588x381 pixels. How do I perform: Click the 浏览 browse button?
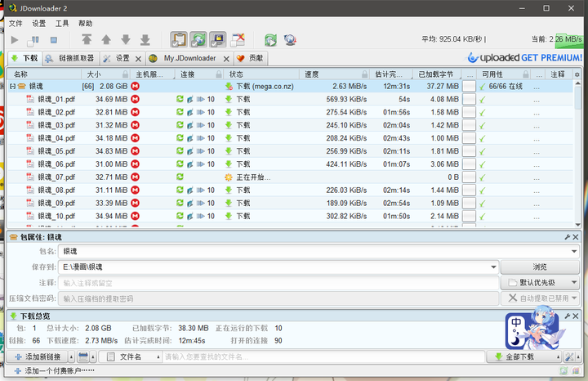click(539, 267)
